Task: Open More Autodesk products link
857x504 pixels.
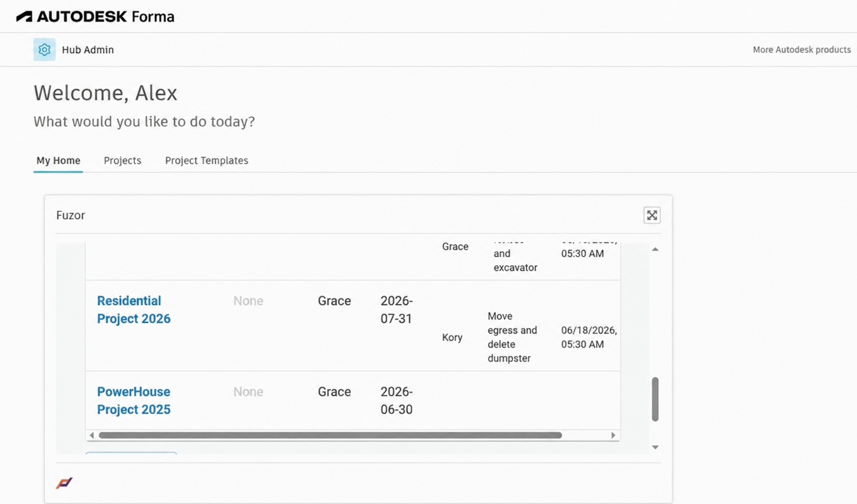Action: 801,50
